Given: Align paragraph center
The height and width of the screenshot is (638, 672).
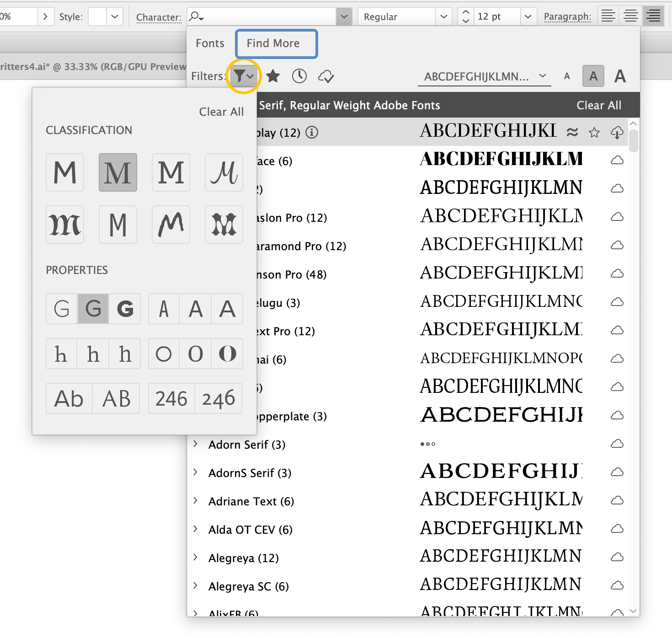Looking at the screenshot, I should 631,16.
